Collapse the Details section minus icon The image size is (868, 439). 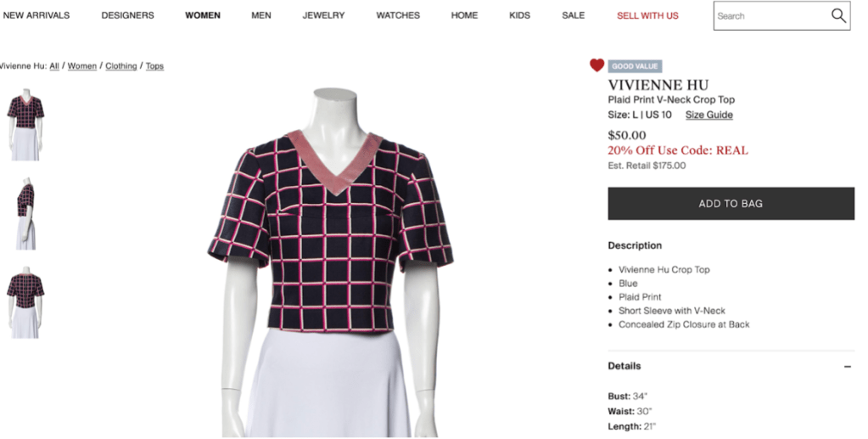click(x=848, y=366)
